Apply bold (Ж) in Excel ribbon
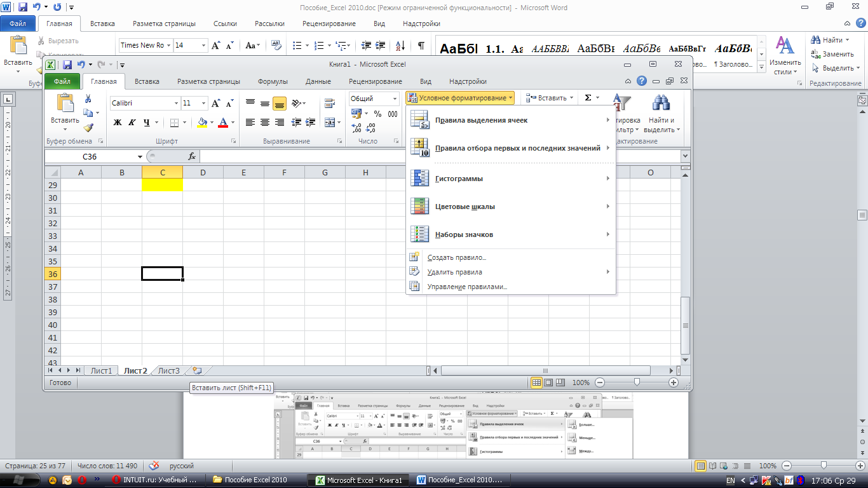 [118, 123]
